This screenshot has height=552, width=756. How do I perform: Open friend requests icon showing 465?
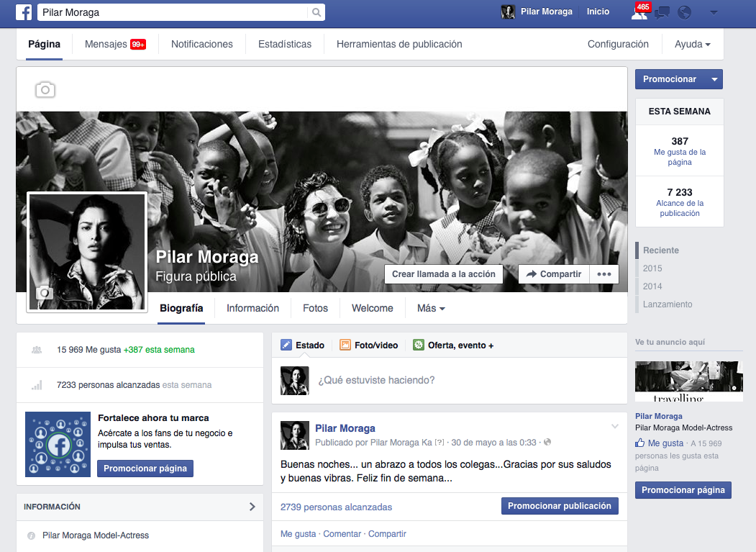click(x=639, y=12)
